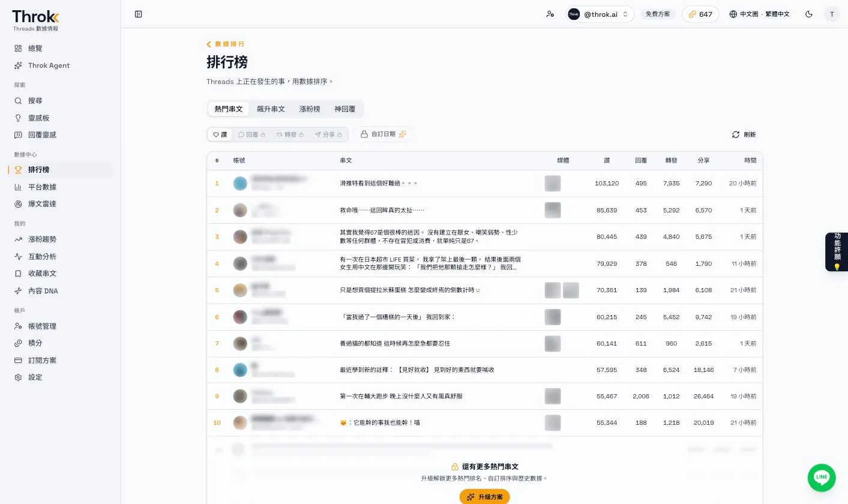Switch to 神回覆 tab
Viewport: 848px width, 504px height.
point(344,109)
